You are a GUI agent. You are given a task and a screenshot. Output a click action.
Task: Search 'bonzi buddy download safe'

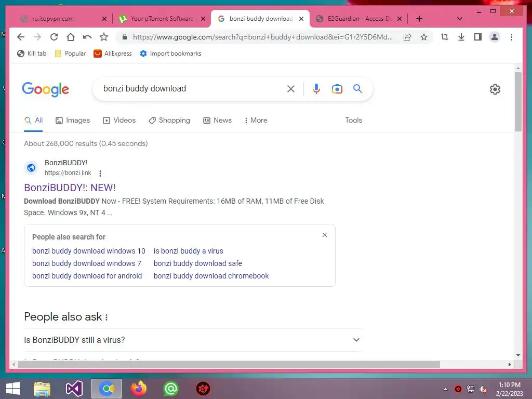coord(198,263)
